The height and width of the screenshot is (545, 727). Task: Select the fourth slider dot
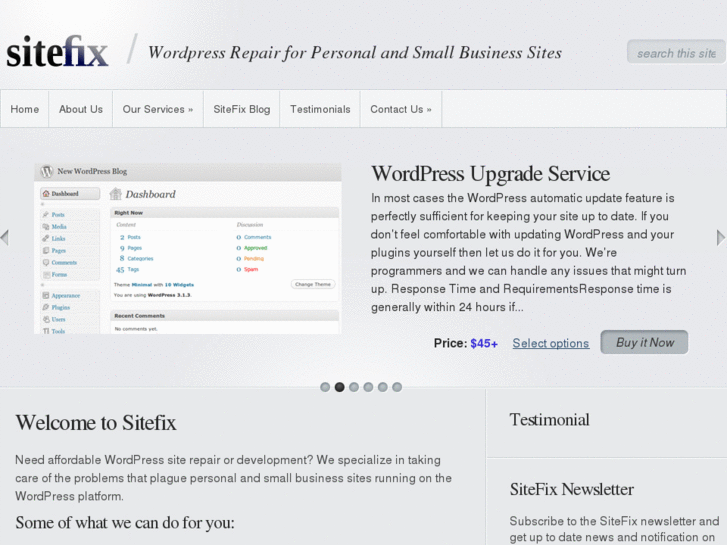pos(368,387)
